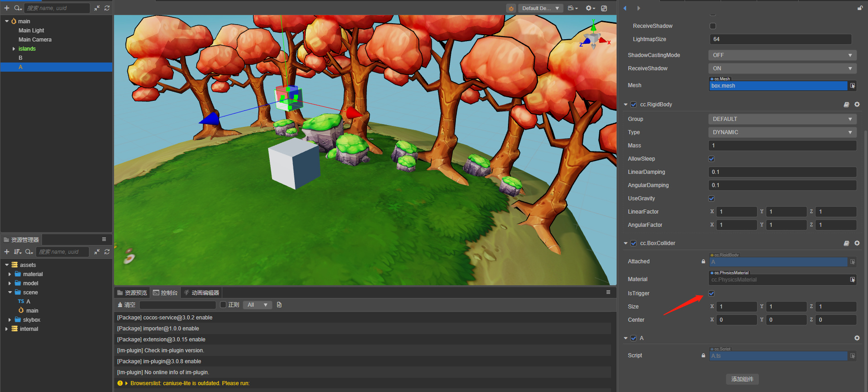Viewport: 868px width, 392px height.
Task: Click the 添加组件 button
Action: [x=742, y=379]
